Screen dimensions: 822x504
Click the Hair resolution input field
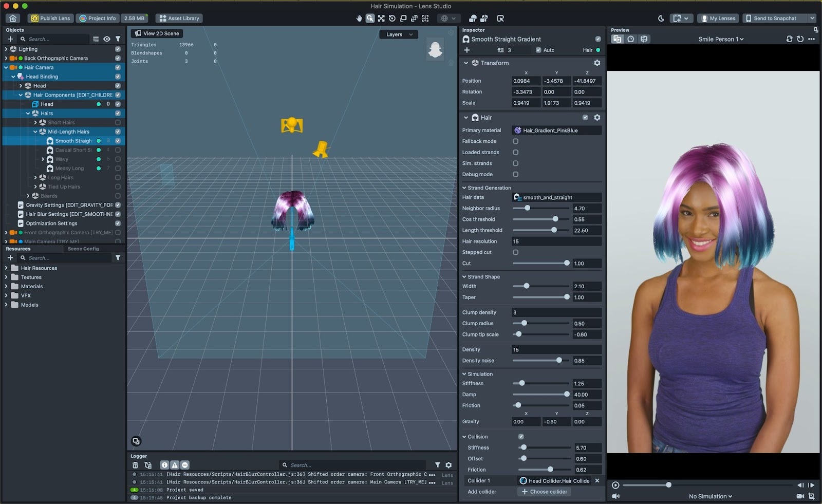(x=556, y=241)
